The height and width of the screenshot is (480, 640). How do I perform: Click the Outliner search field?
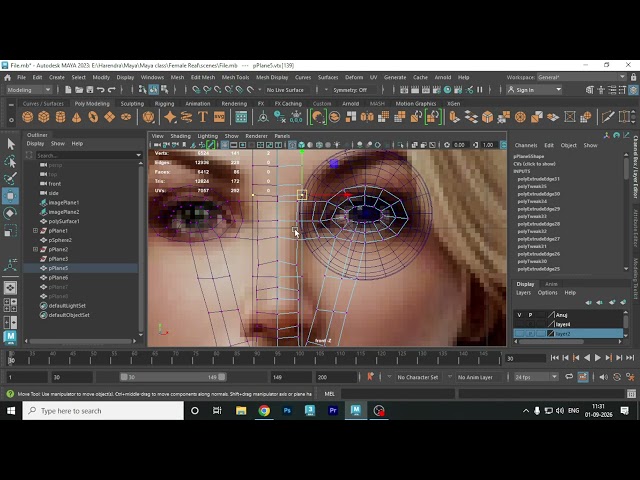[85, 155]
